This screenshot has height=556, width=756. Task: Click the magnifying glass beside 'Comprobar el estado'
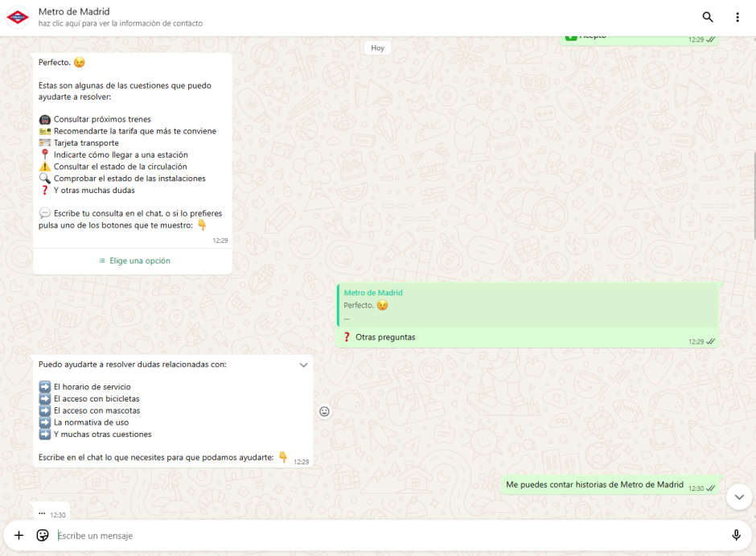pos(45,179)
